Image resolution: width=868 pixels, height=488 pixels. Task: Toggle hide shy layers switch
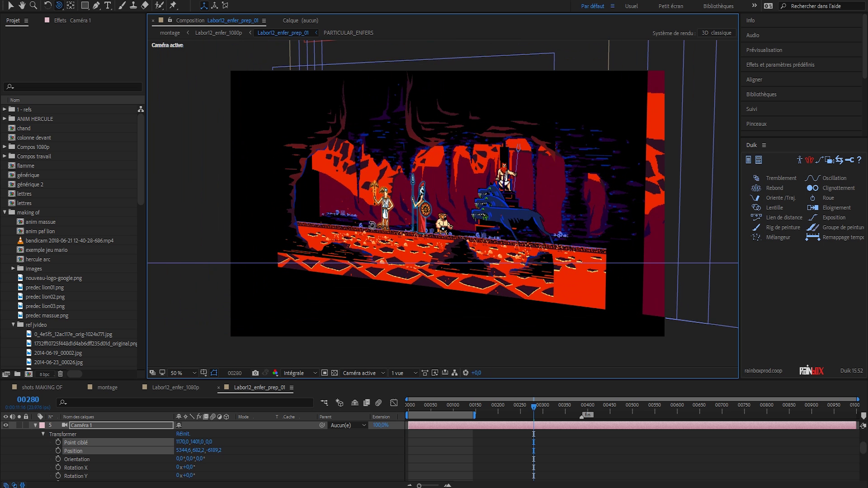coord(355,403)
